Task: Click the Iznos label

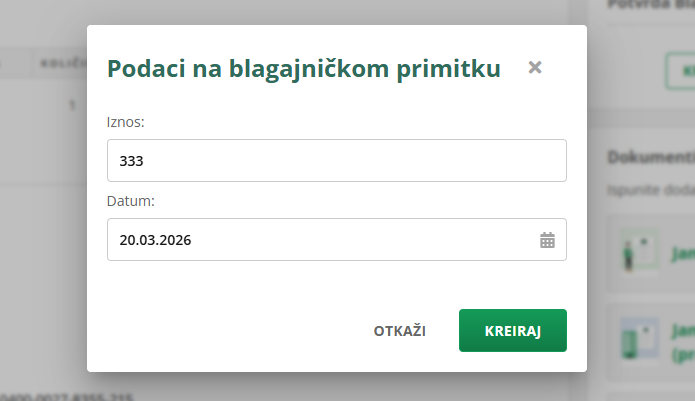Action: [x=126, y=122]
